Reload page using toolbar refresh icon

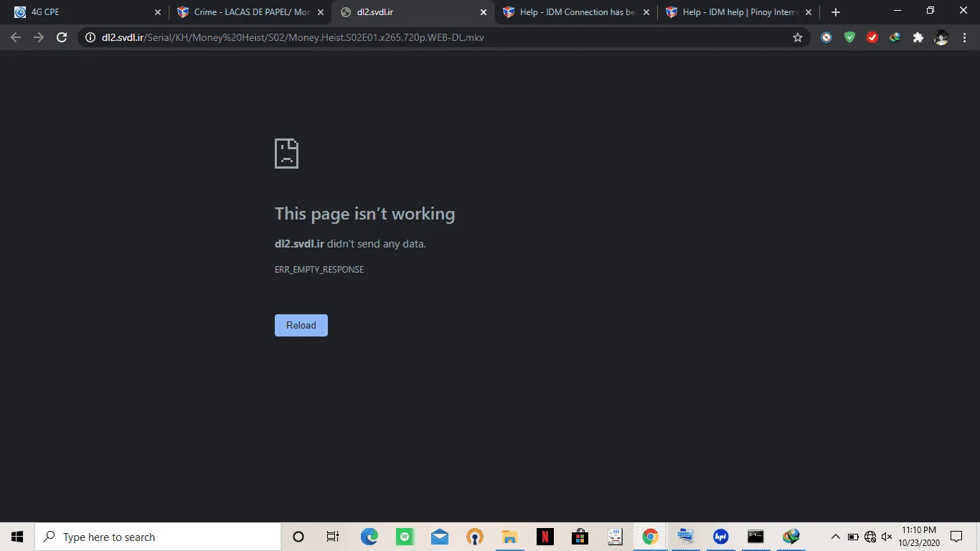pyautogui.click(x=62, y=37)
